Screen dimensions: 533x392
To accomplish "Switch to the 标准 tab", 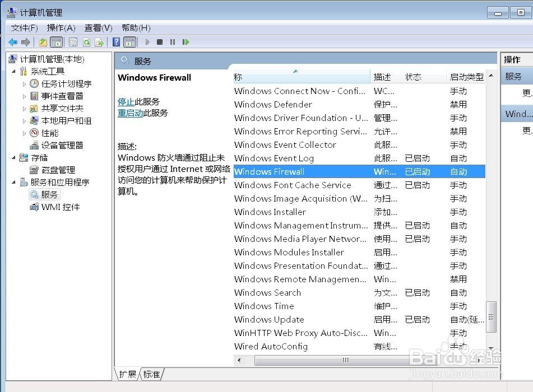I will click(151, 374).
